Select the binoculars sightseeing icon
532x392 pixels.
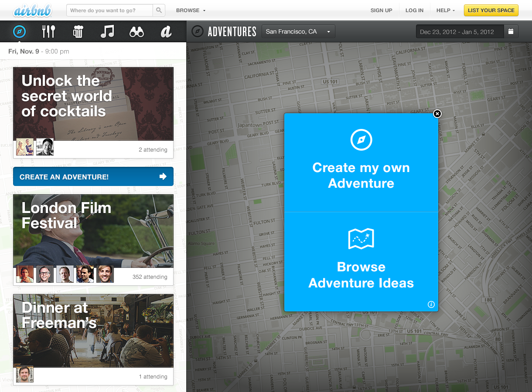[137, 32]
